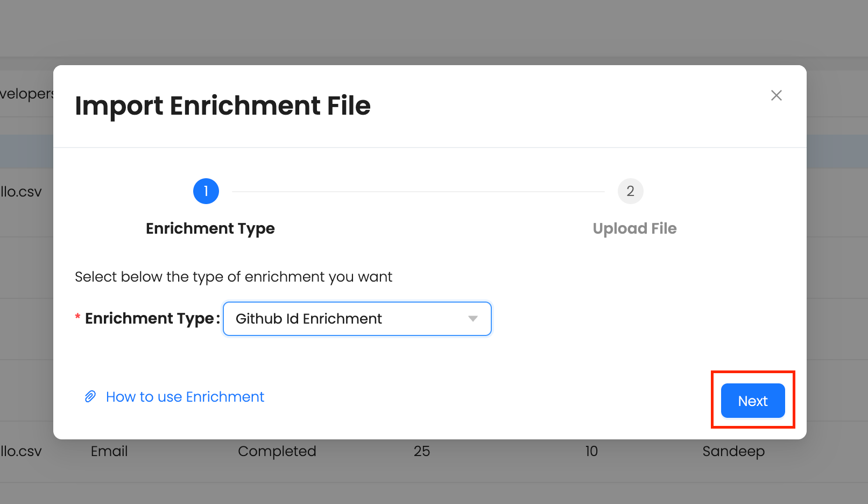This screenshot has width=868, height=504.
Task: Select the Upload File step label
Action: point(634,229)
